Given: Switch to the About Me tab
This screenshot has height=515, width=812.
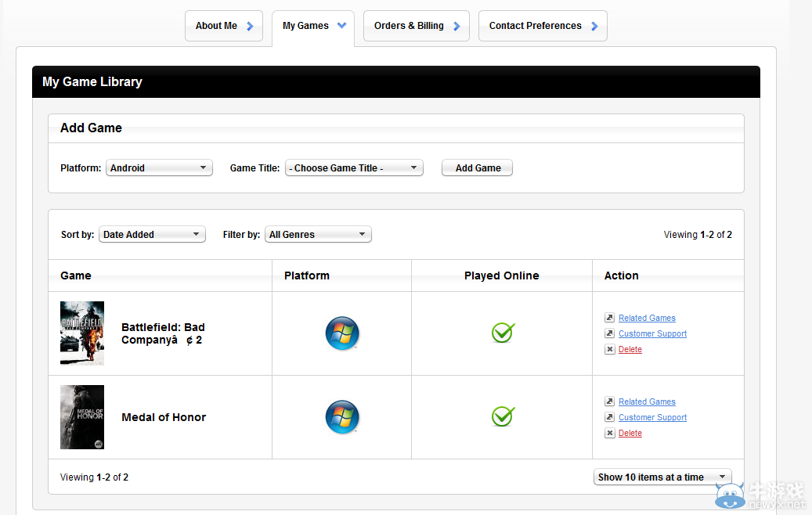Looking at the screenshot, I should (224, 26).
